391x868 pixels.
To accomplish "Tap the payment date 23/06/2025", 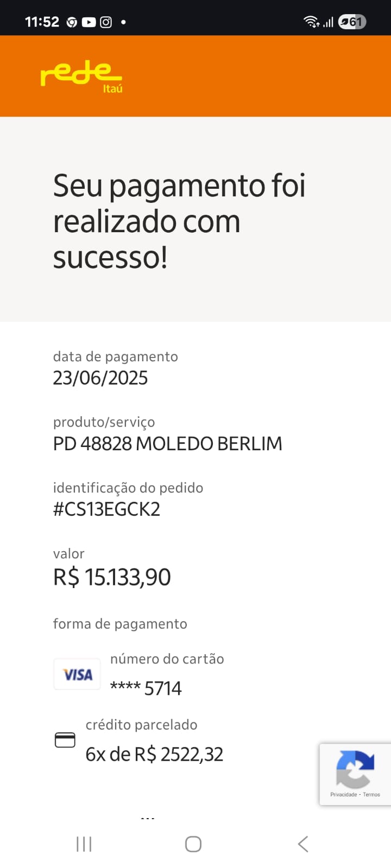I will [x=100, y=378].
